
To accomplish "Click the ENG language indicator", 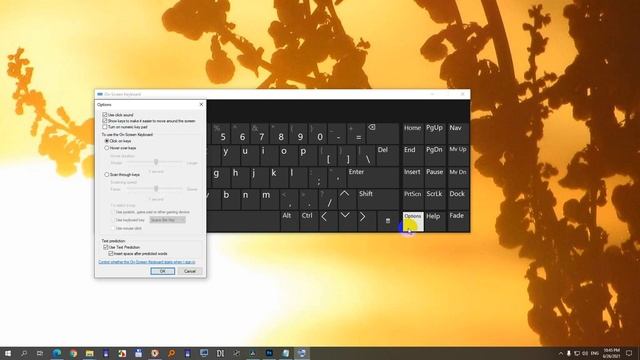I will pyautogui.click(x=595, y=353).
